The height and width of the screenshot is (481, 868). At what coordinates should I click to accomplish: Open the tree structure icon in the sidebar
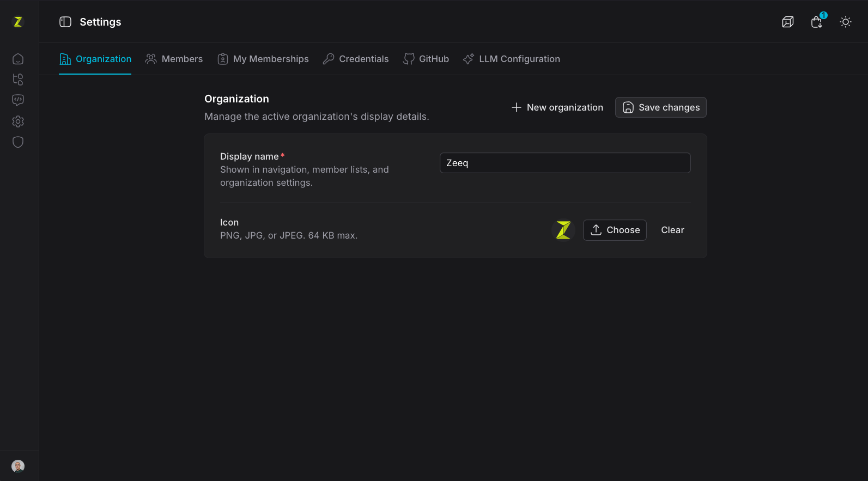[18, 80]
